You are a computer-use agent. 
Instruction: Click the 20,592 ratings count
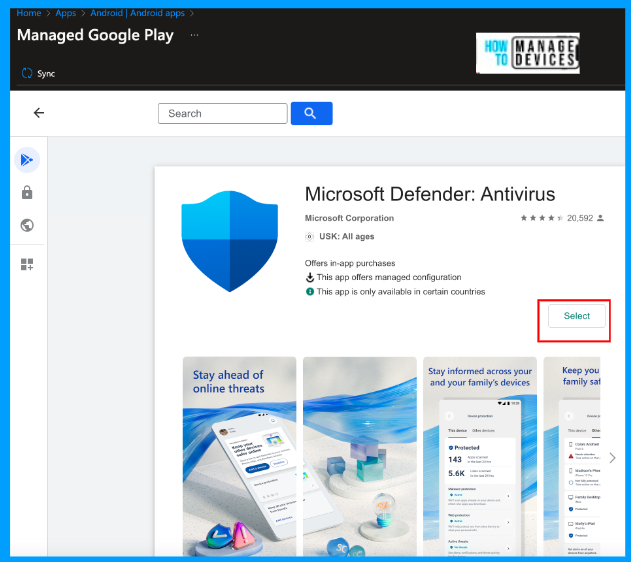580,218
